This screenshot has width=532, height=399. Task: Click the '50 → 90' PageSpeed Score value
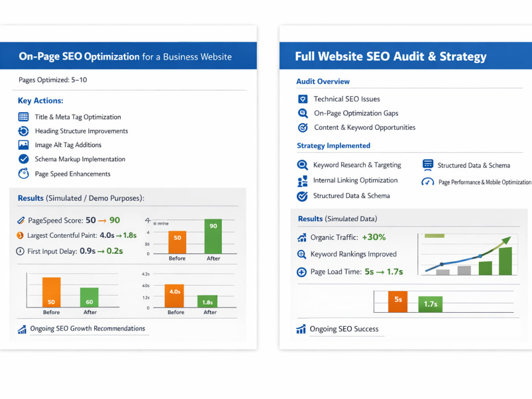click(x=103, y=220)
